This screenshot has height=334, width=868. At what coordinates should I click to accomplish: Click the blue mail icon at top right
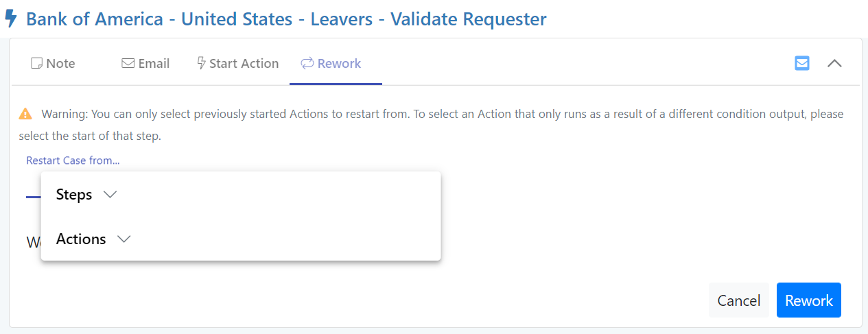(x=801, y=63)
